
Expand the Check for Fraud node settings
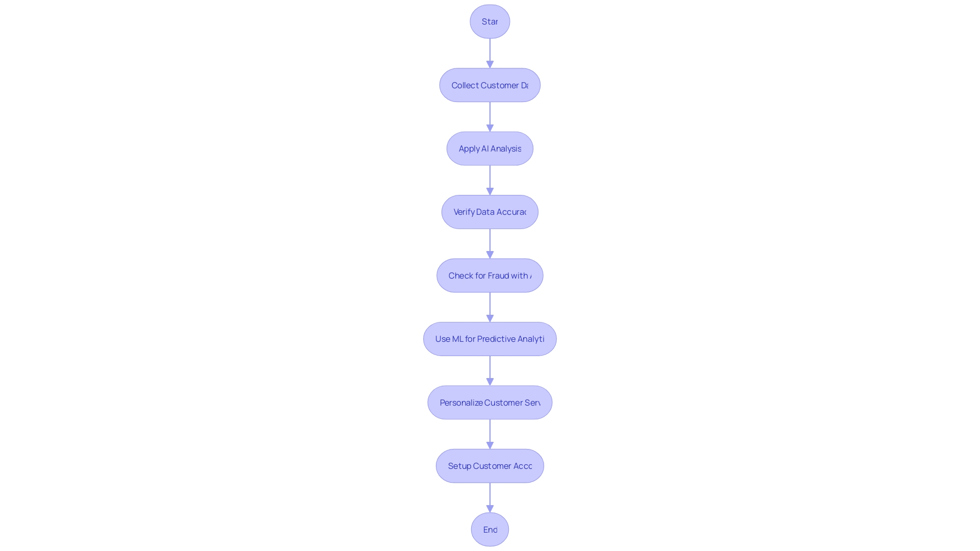point(490,275)
